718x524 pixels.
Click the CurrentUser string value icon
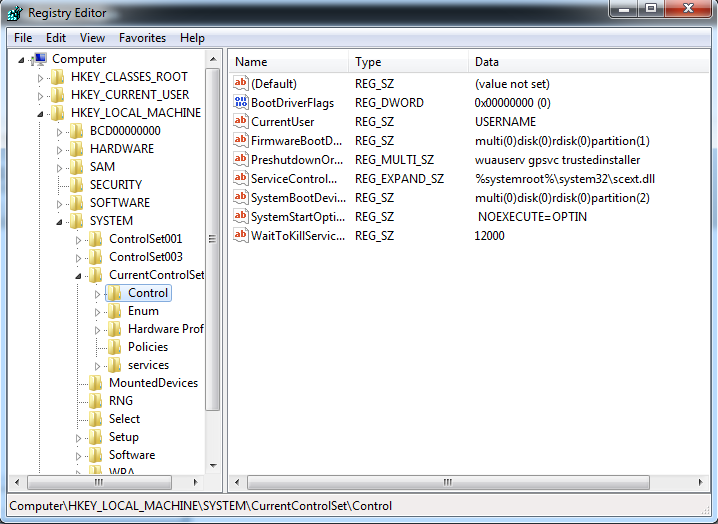(240, 122)
